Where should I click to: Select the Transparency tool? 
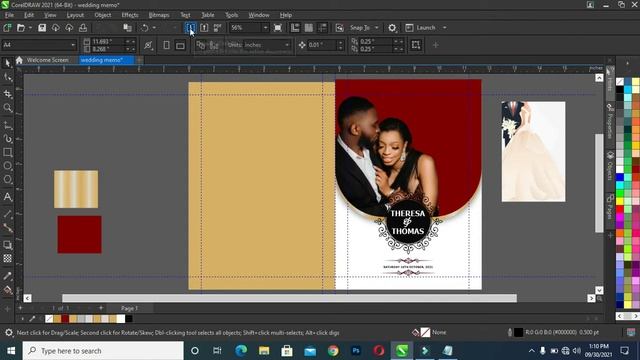click(7, 258)
